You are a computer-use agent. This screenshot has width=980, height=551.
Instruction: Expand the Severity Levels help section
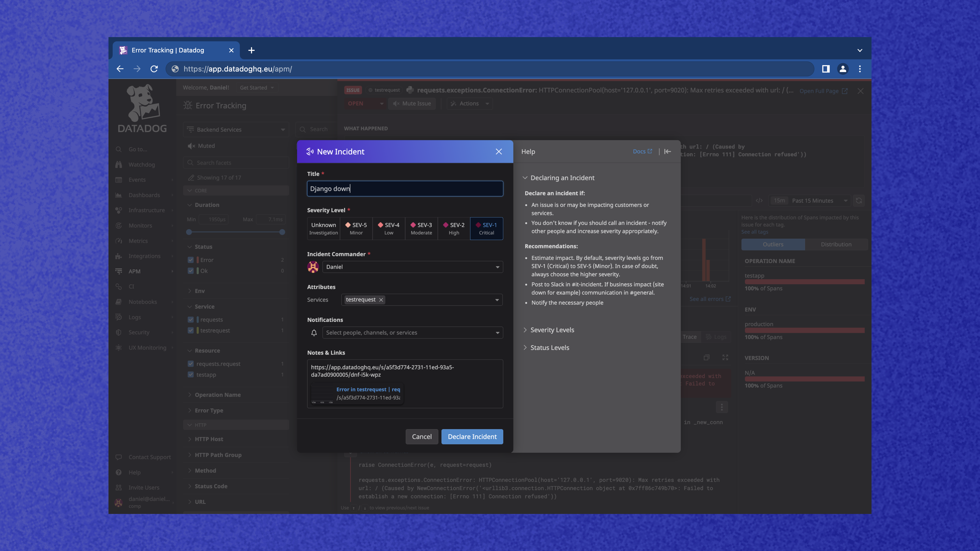tap(552, 330)
